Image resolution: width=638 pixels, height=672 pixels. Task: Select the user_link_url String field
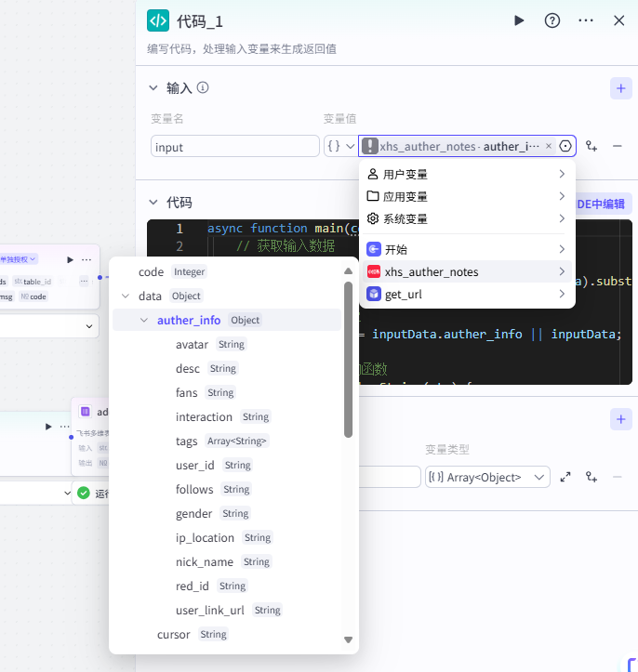226,610
